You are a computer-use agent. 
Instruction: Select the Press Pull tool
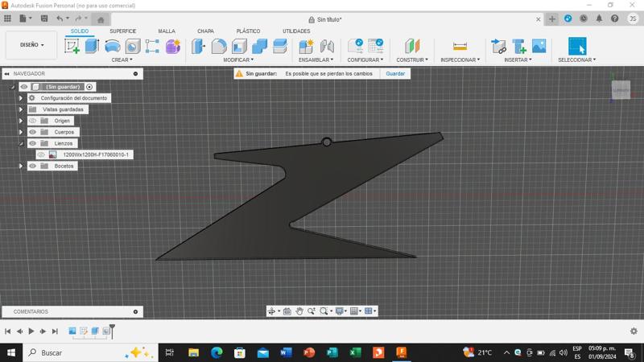pyautogui.click(x=198, y=47)
